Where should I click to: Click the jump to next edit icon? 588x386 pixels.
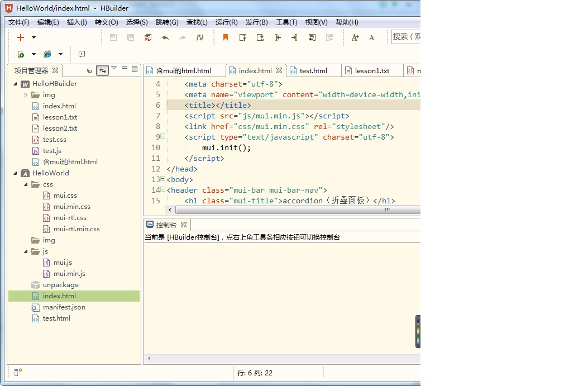[294, 37]
